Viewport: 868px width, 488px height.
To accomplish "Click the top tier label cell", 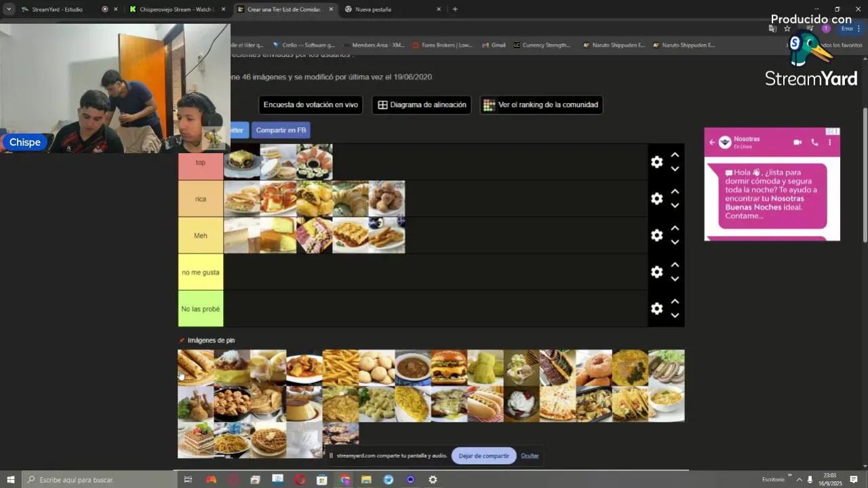I will 201,162.
